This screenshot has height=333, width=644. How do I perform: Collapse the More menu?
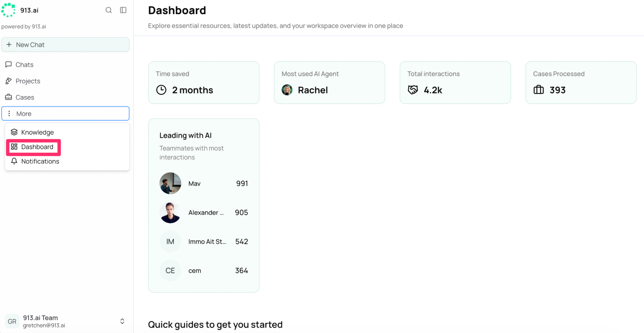66,113
